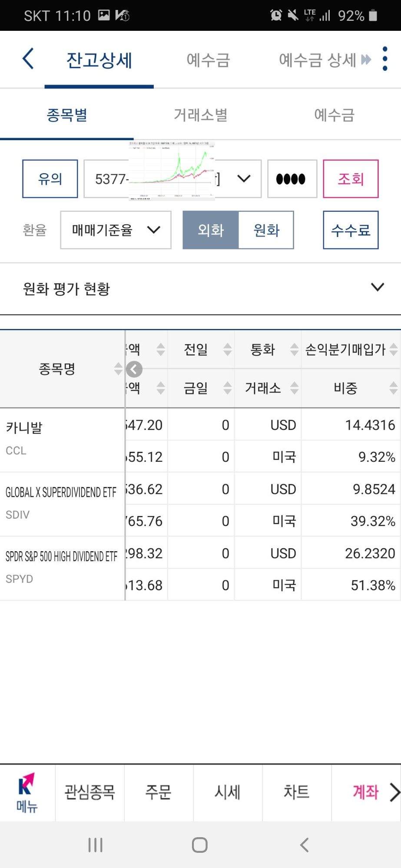The height and width of the screenshot is (868, 401).
Task: Tap the 26.2320 break-even price cell
Action: click(x=351, y=553)
